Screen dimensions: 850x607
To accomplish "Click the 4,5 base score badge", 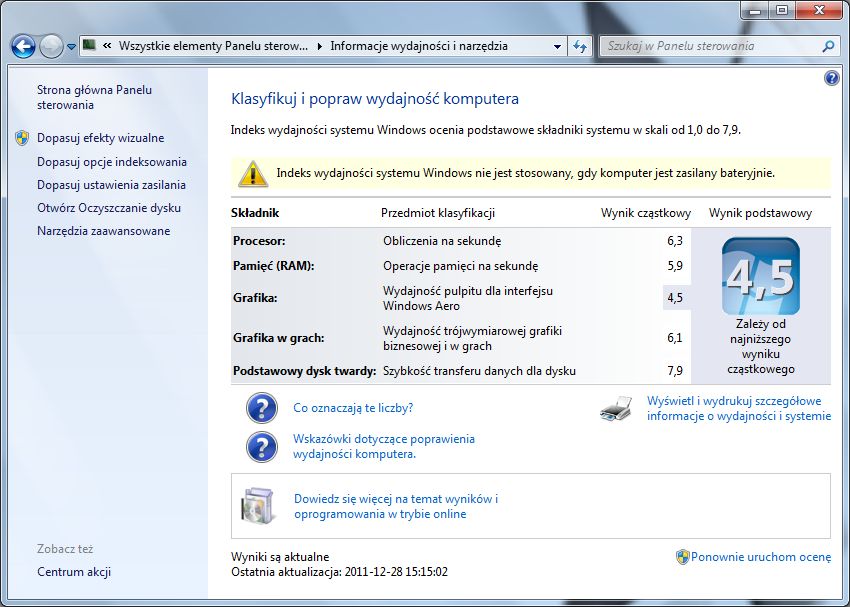I will tap(761, 276).
